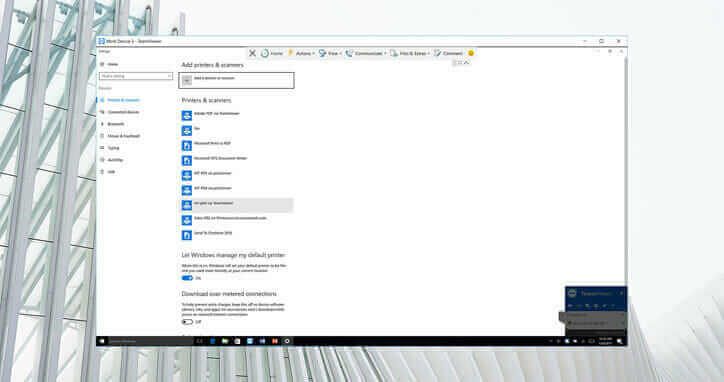The height and width of the screenshot is (382, 724).
Task: Select the highlighted printer in the list
Action: [x=237, y=205]
